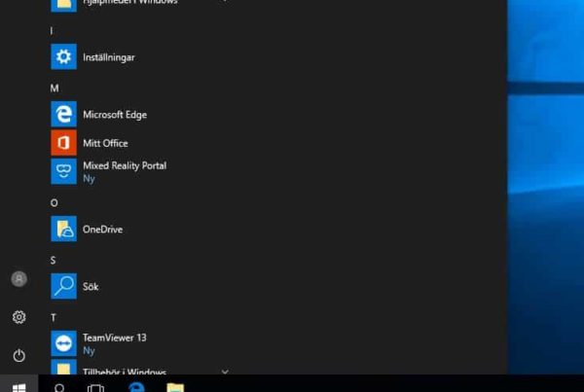Viewport: 584px width, 392px height.
Task: Select the letter S group header
Action: pyautogui.click(x=54, y=261)
